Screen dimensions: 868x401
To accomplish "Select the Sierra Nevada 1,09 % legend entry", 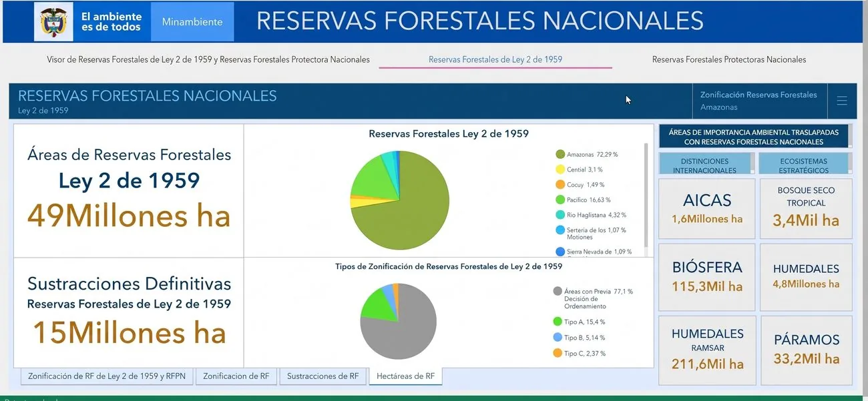I will (594, 252).
